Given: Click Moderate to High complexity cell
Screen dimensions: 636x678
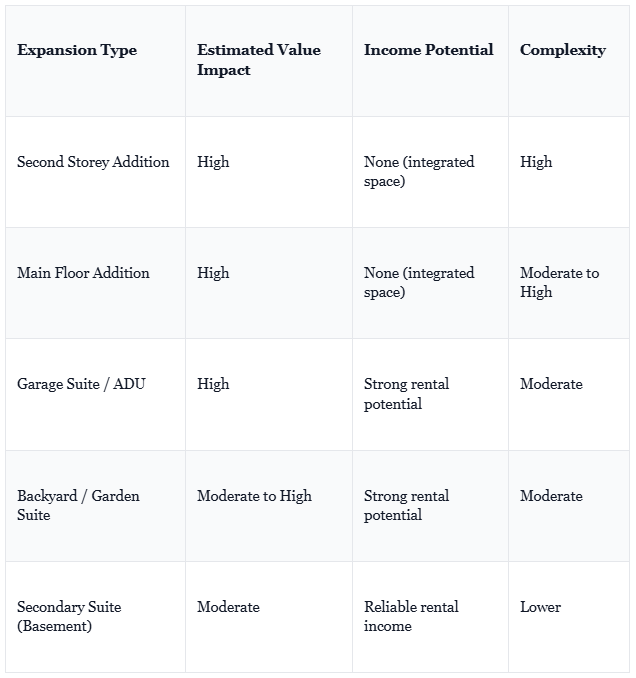Looking at the screenshot, I should tap(559, 282).
